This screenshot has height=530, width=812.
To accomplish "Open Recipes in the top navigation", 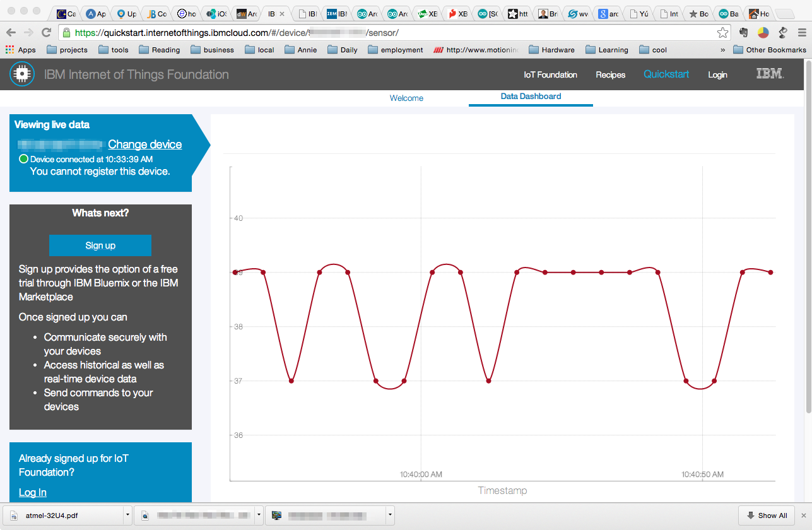I will (x=610, y=74).
